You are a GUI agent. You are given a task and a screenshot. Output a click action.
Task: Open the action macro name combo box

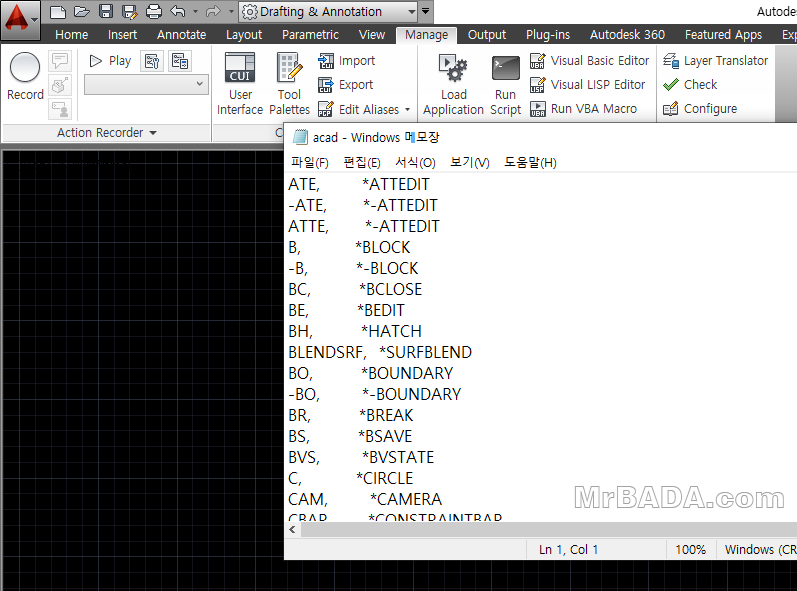tap(146, 85)
